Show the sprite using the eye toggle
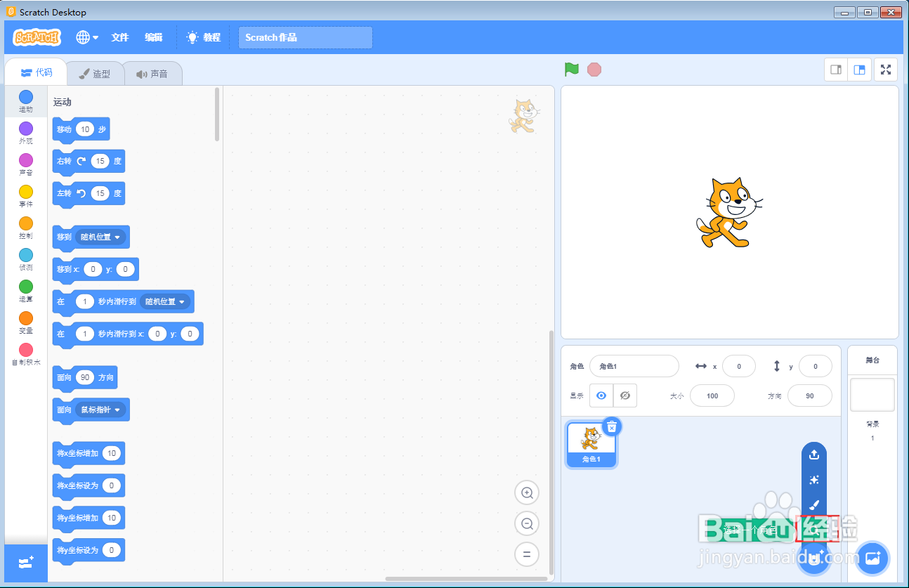This screenshot has height=588, width=909. (601, 396)
